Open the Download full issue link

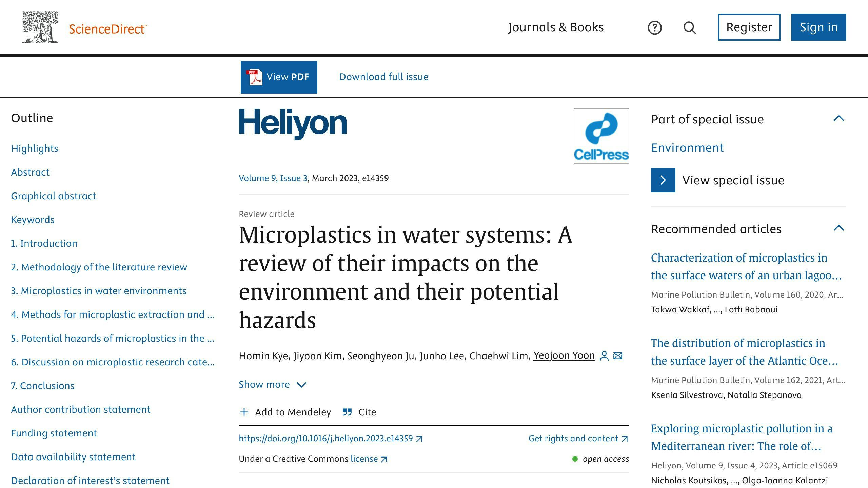383,77
